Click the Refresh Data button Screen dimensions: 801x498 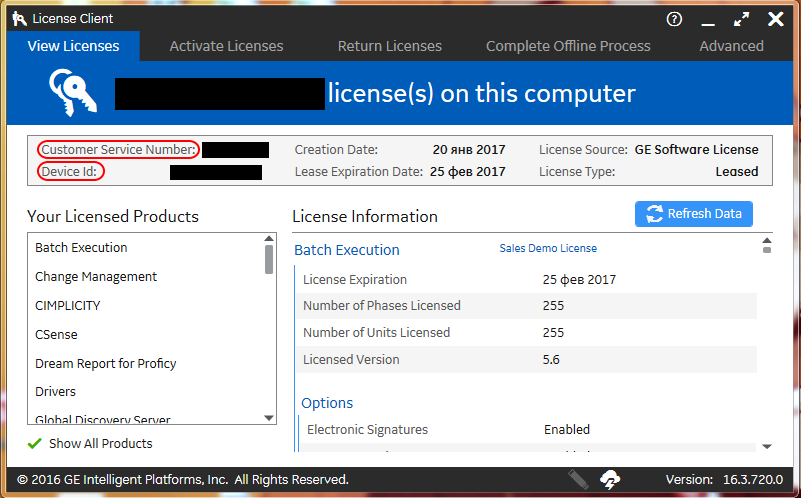pyautogui.click(x=694, y=214)
